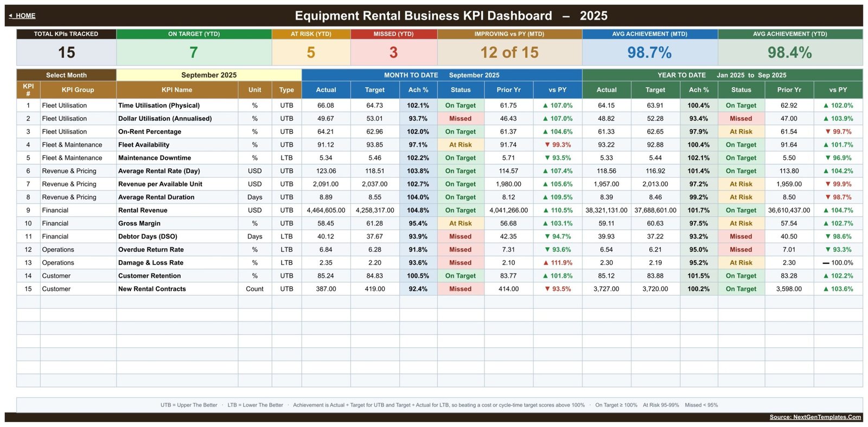Click MTD actual 4,464,605.00 for Rental Revenue
Screen dimensions: 868x427
[x=326, y=210]
